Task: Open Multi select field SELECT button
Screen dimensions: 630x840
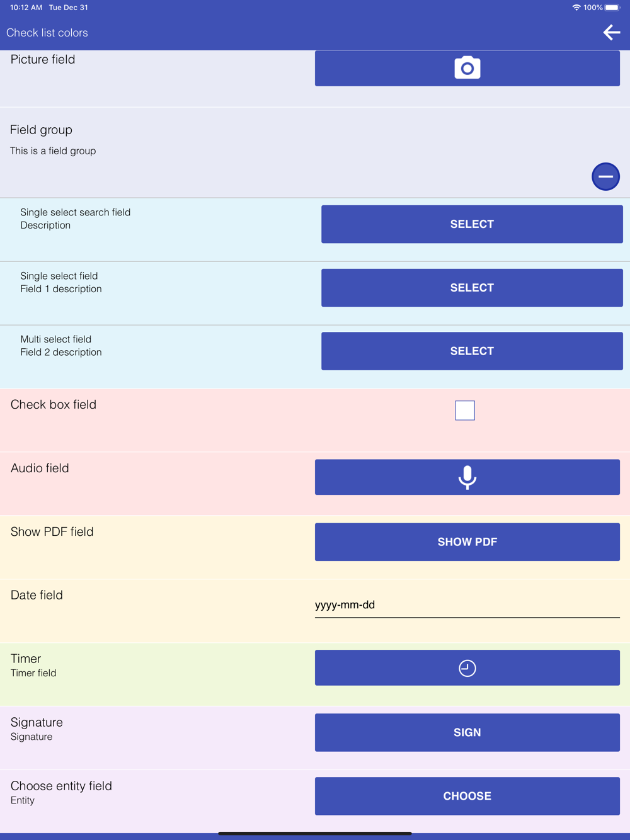Action: point(472,351)
